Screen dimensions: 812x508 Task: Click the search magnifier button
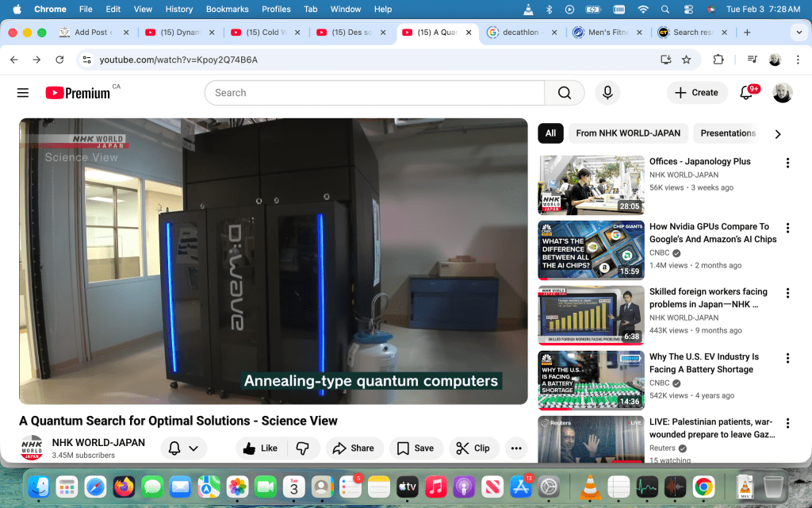(x=565, y=93)
